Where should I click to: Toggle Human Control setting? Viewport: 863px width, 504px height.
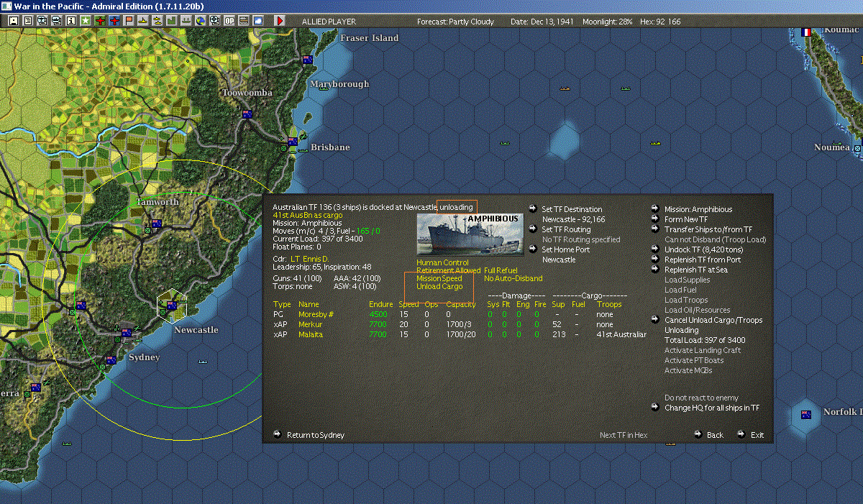[x=442, y=263]
